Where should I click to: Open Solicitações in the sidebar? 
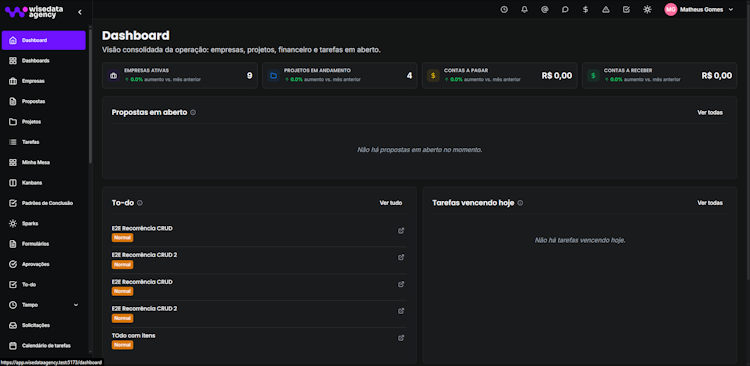click(44, 325)
